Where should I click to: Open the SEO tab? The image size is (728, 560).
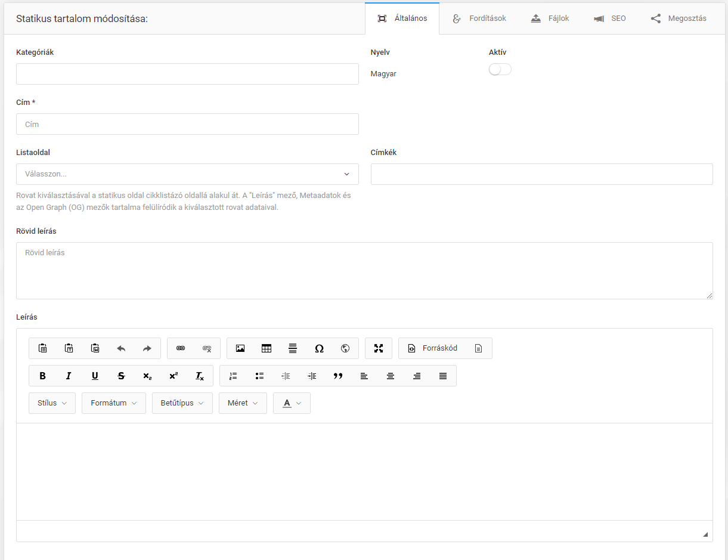tap(610, 18)
